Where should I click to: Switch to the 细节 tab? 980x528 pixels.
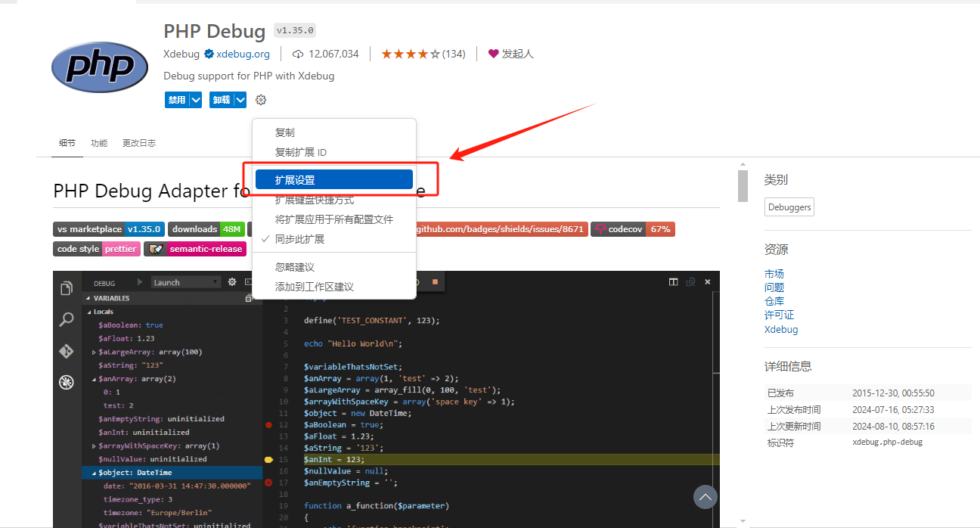[x=67, y=143]
